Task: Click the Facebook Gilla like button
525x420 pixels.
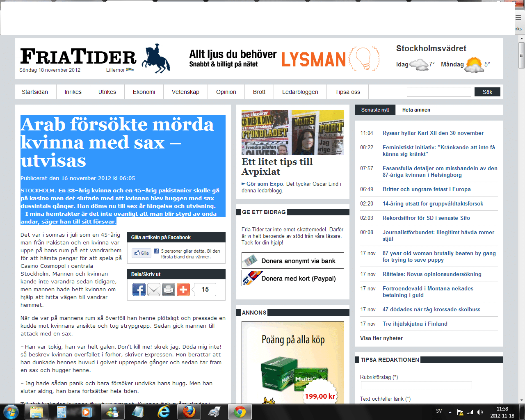Action: click(x=142, y=253)
